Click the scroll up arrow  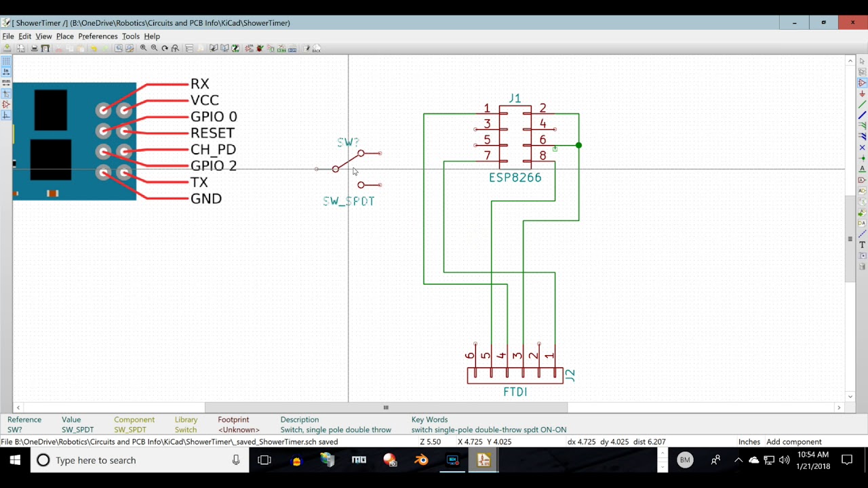850,61
